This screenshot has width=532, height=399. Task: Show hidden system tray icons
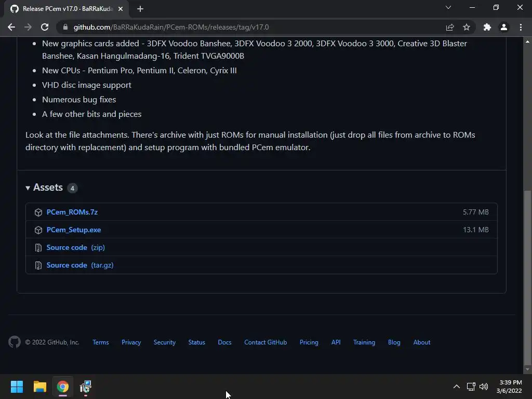457,387
